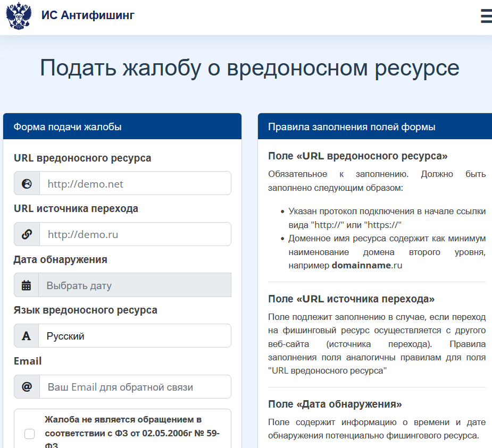Enable the ФЗ 59-ФЗ complaint checkbox

(x=29, y=434)
